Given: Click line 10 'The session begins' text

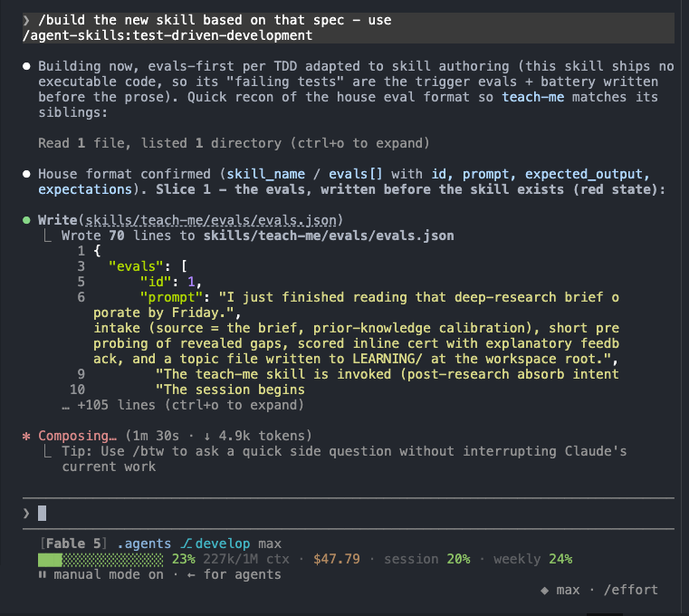Looking at the screenshot, I should click(230, 390).
